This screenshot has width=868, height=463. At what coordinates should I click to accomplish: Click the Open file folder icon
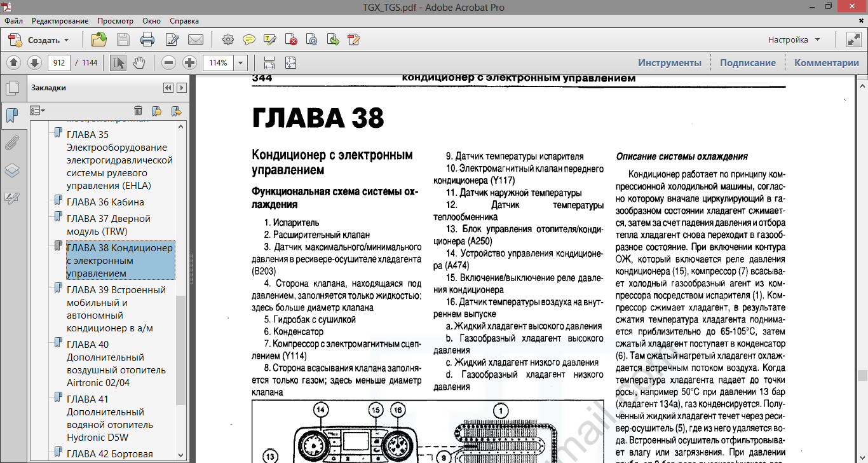(x=98, y=40)
